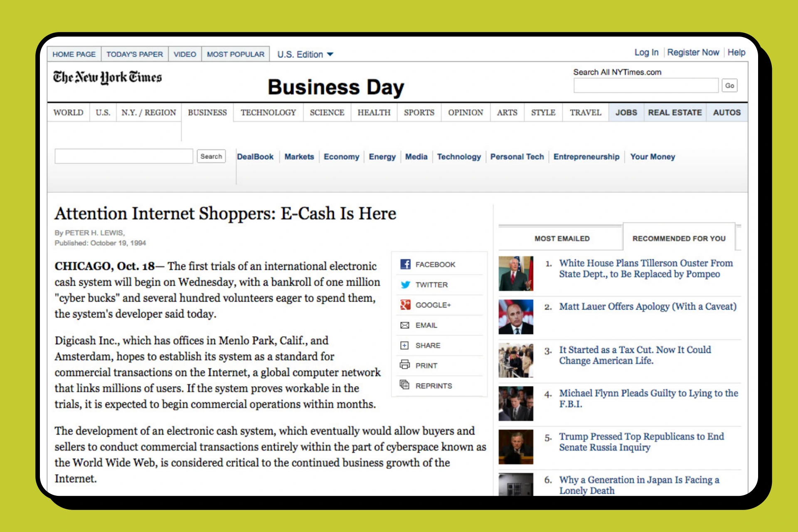Click the Email envelope icon
798x532 pixels.
pos(404,325)
